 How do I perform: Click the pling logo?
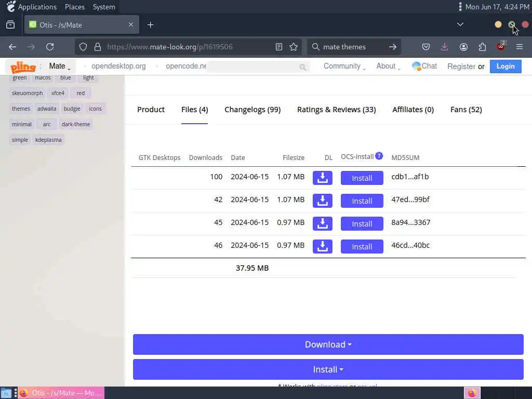[23, 67]
